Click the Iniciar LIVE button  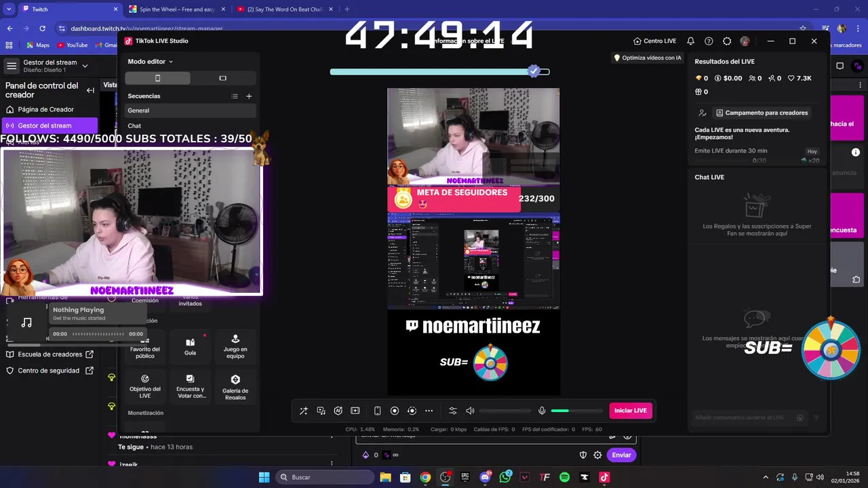pos(631,411)
